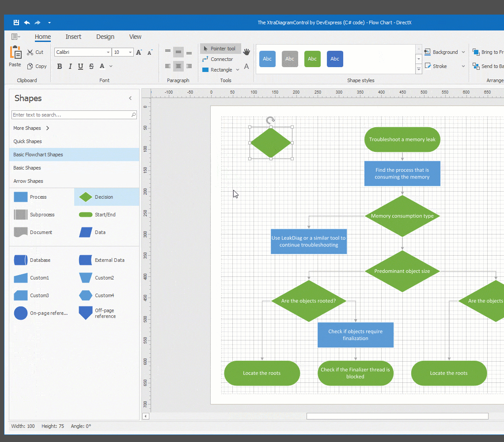
Task: Increase font size with the large A icon
Action: [139, 53]
